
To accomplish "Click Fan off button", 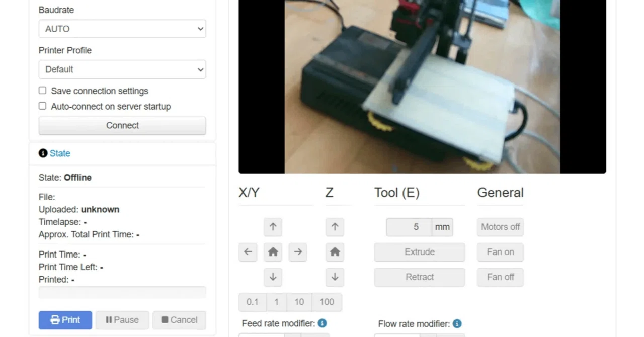I will coord(500,277).
